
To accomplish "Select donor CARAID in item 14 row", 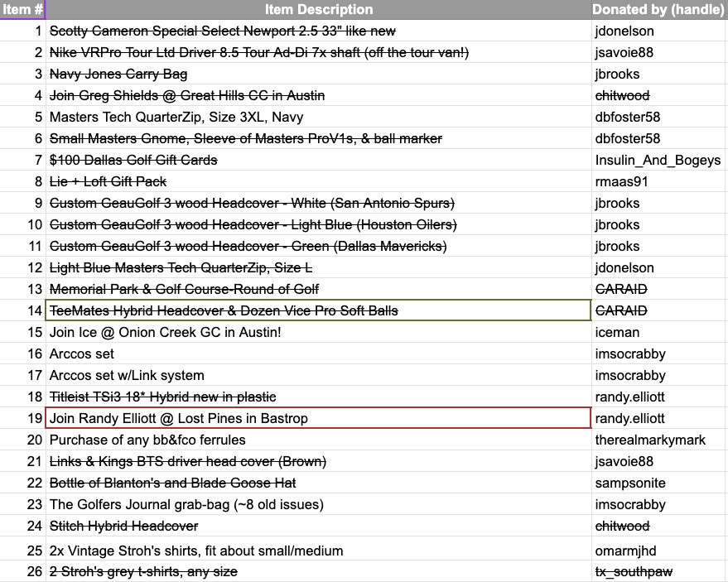I will coord(660,310).
